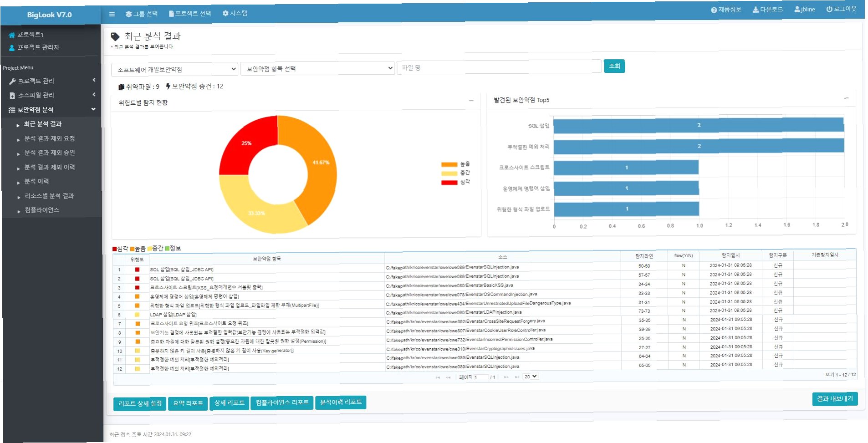Click user icon beside 프로젝트 관리자

(x=12, y=47)
